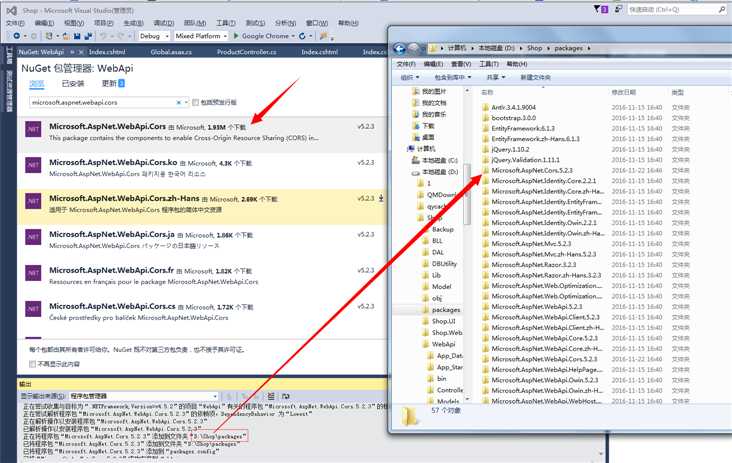The height and width of the screenshot is (463, 732).
Task: Select the NuGet Browse tab
Action: click(x=37, y=84)
